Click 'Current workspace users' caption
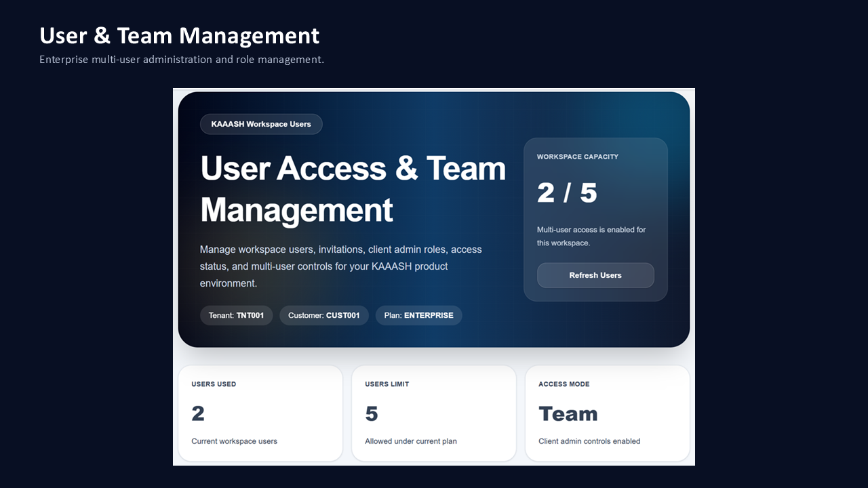Image resolution: width=868 pixels, height=488 pixels. [234, 441]
